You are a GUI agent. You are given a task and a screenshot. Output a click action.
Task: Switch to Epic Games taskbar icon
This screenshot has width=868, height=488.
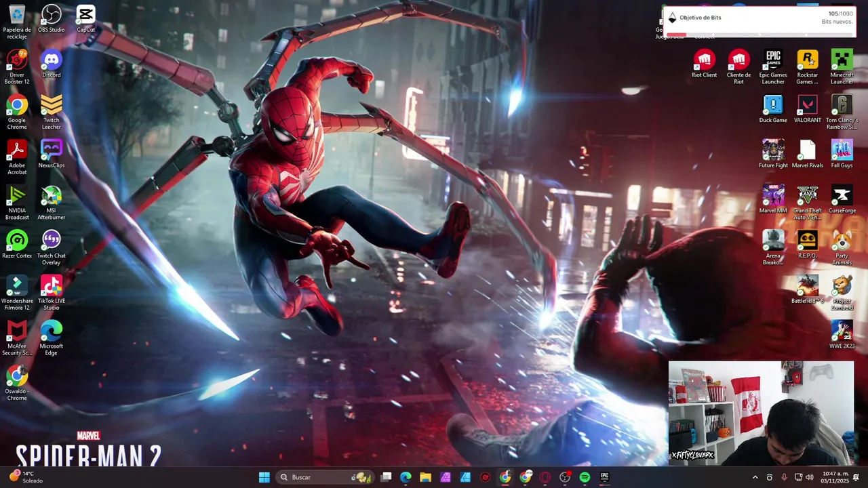[x=604, y=477]
